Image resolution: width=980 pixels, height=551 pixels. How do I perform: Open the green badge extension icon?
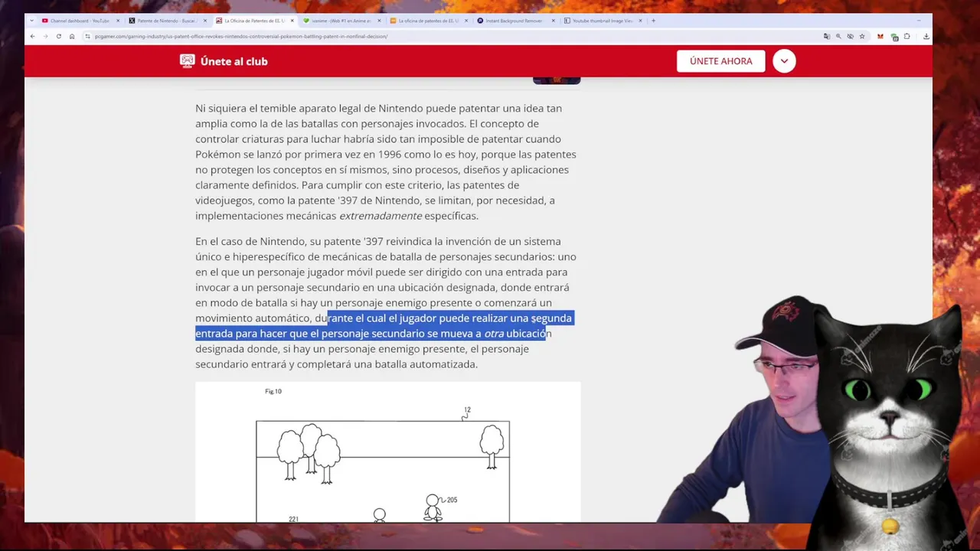pos(894,37)
